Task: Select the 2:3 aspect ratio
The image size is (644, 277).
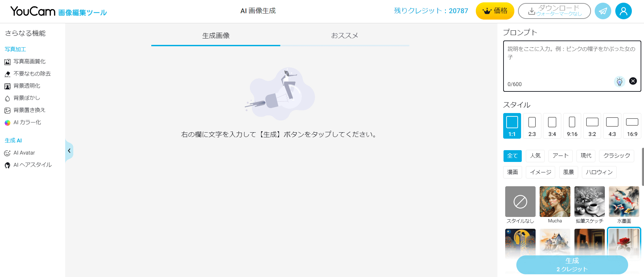Action: pos(532,126)
